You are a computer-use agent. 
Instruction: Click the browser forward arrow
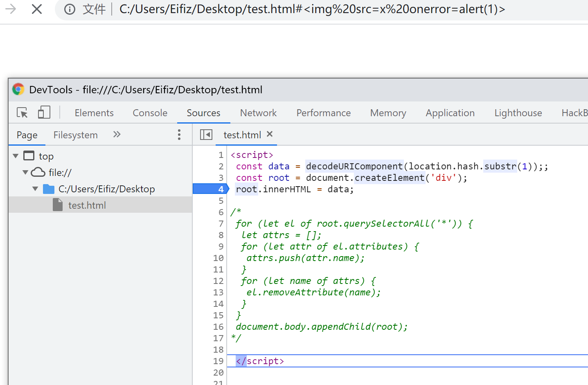point(11,9)
